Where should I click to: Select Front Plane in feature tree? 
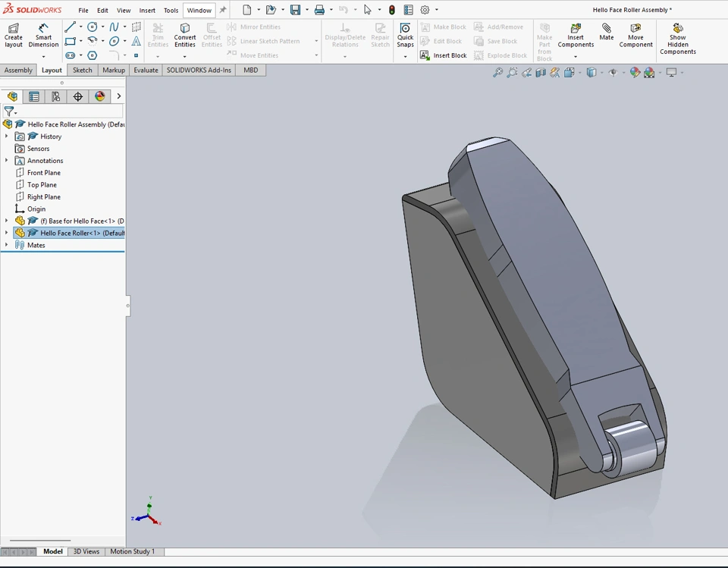pos(43,173)
